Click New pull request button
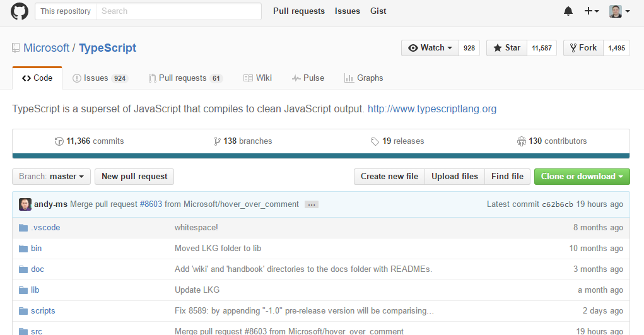Image resolution: width=644 pixels, height=335 pixels. (x=134, y=177)
